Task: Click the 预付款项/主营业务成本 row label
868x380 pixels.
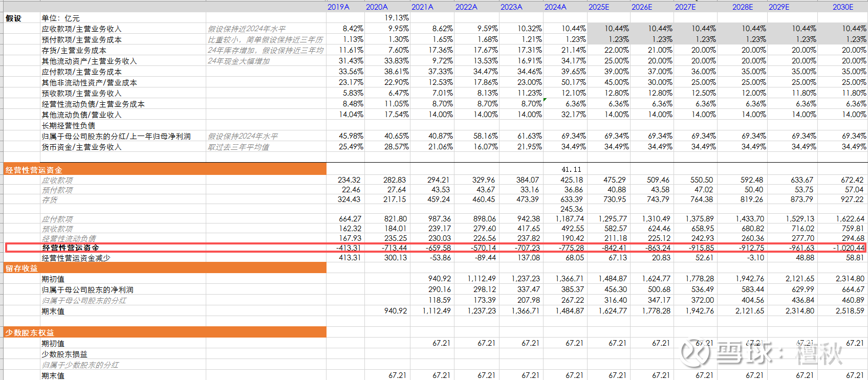Action: pyautogui.click(x=81, y=40)
